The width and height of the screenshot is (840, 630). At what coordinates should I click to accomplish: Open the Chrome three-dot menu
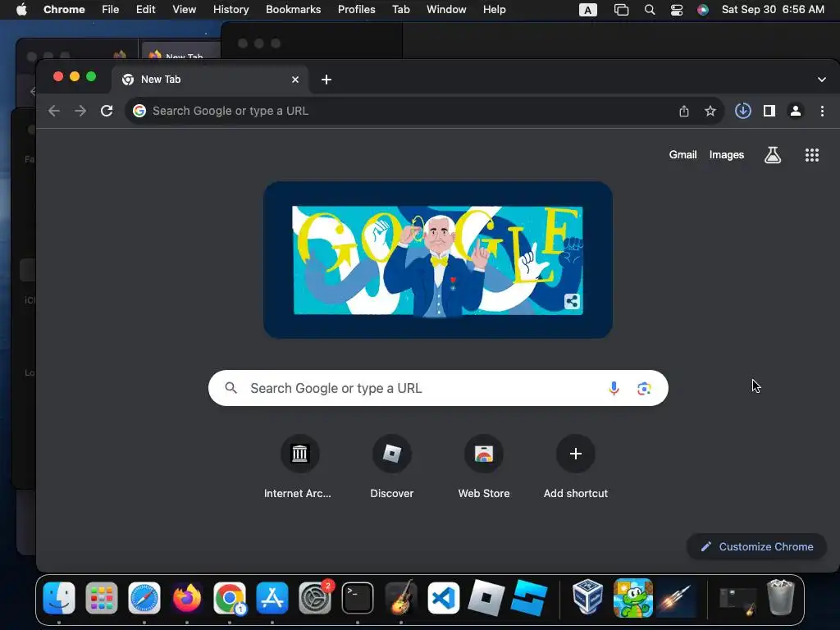[822, 111]
